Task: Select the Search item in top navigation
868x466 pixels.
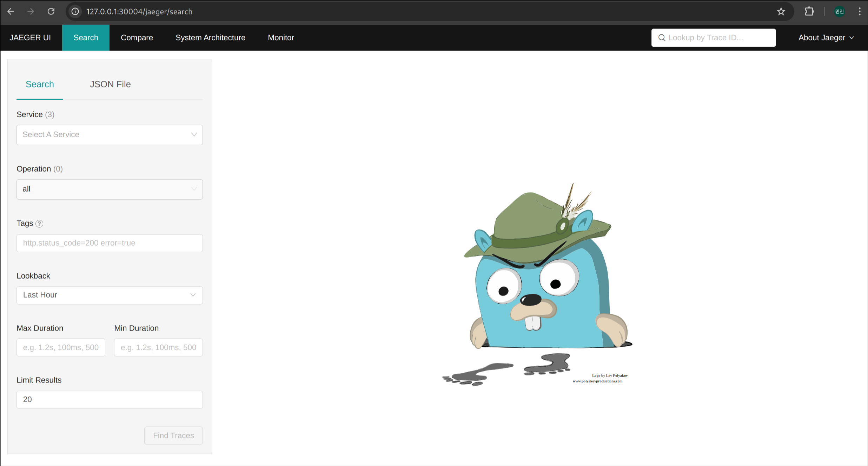Action: 86,38
